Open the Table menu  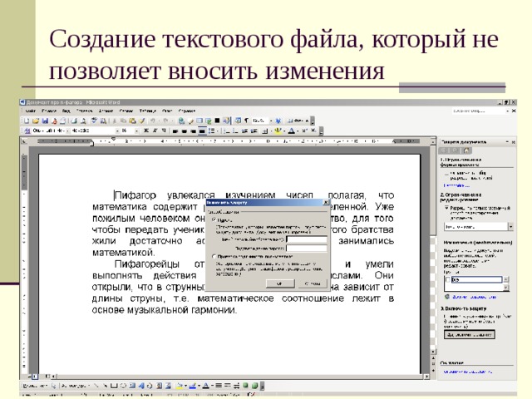148,111
